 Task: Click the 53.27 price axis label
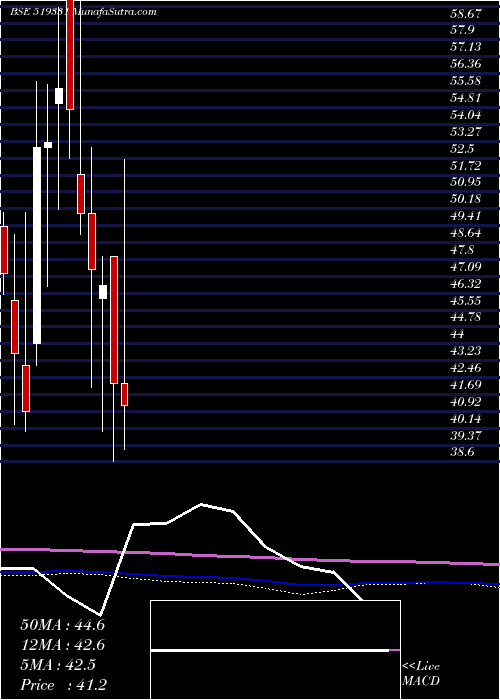pos(466,132)
